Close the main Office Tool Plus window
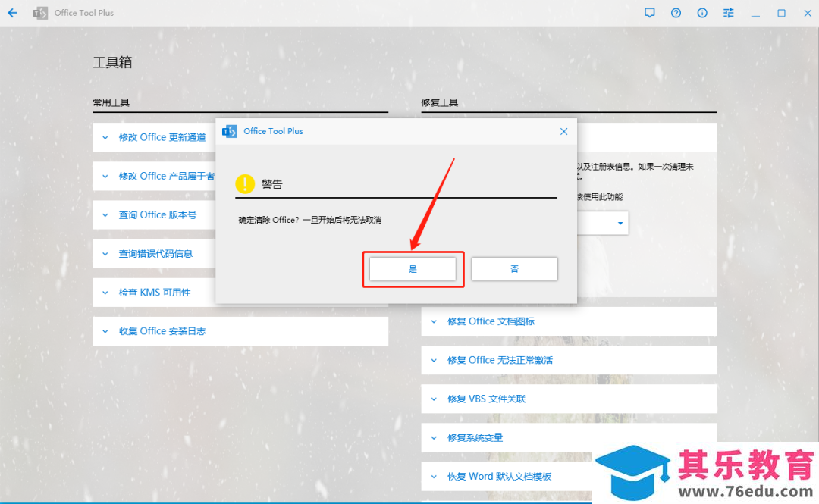 (808, 13)
